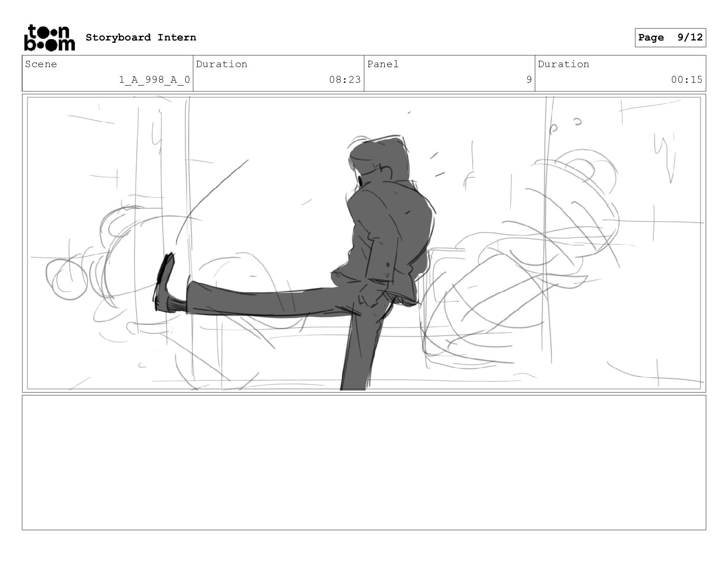This screenshot has height=563, width=728.
Task: Click the storyboard panel sketch of kicking figure
Action: pyautogui.click(x=364, y=243)
